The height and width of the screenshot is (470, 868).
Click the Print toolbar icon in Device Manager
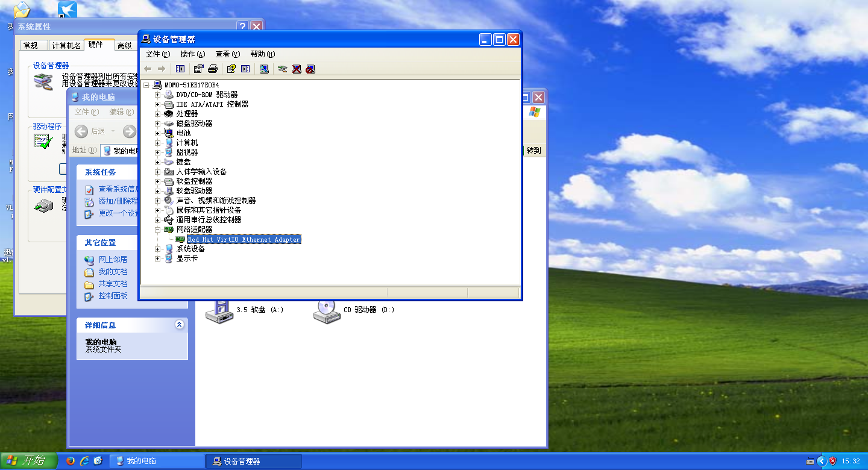pos(212,69)
